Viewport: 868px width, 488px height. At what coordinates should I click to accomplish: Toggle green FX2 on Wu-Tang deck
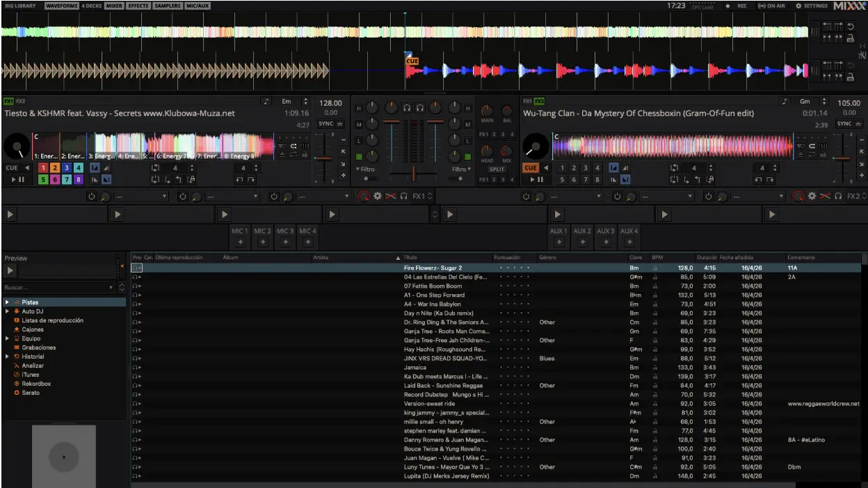tap(540, 101)
